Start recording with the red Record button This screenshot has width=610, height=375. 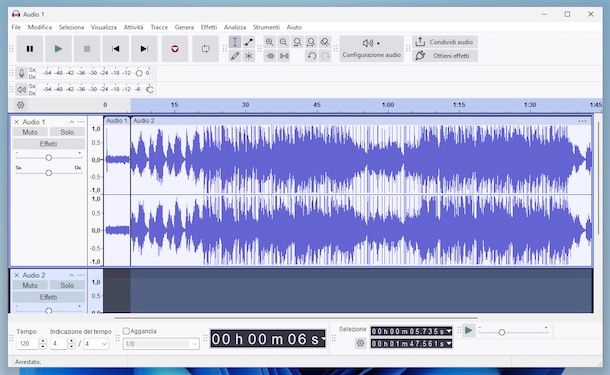(x=175, y=49)
